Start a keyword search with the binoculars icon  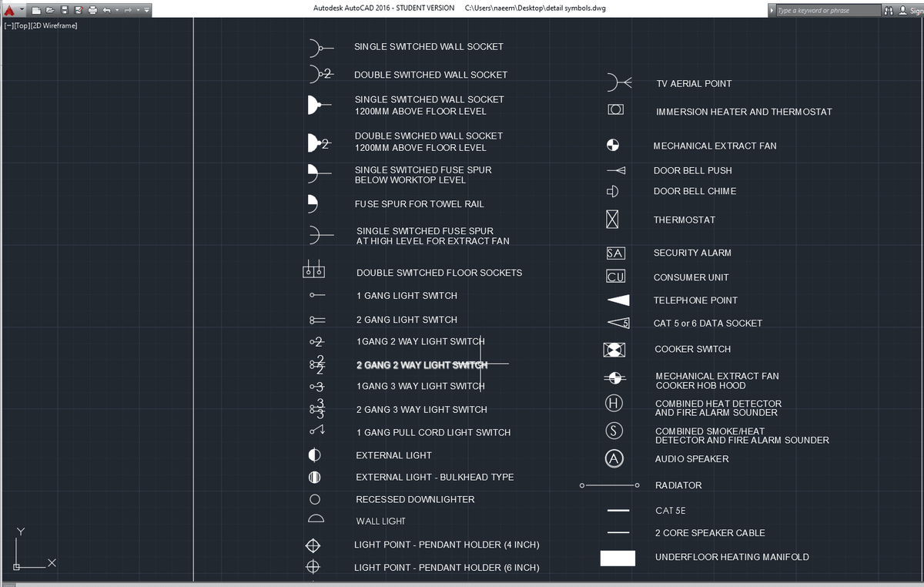click(889, 10)
